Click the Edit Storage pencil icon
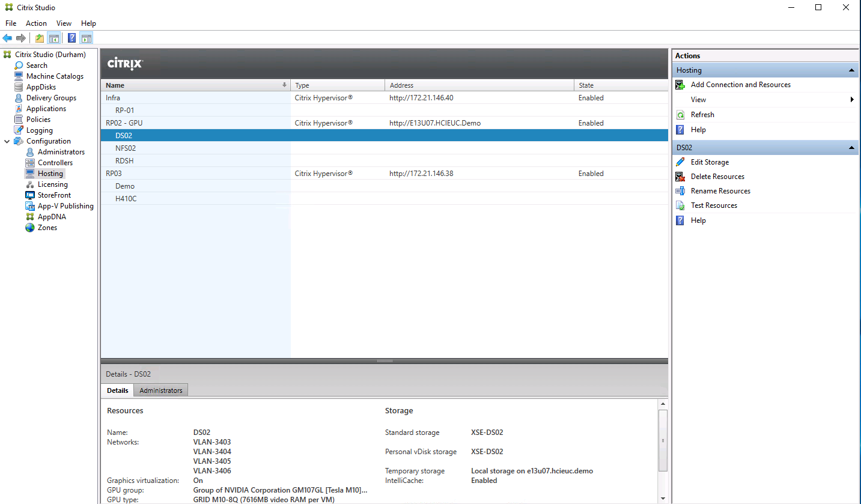 (x=680, y=162)
